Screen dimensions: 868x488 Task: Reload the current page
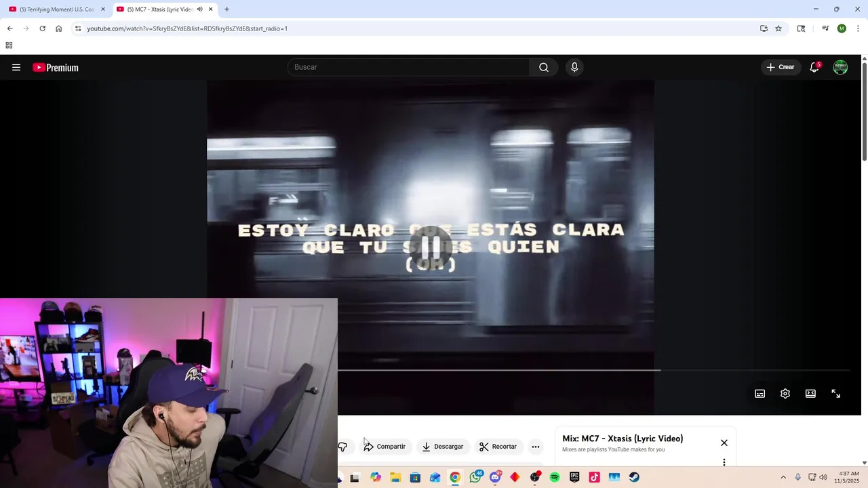coord(42,28)
